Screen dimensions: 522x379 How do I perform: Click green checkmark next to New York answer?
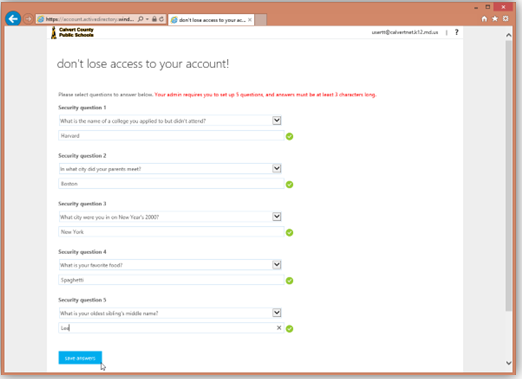[290, 232]
